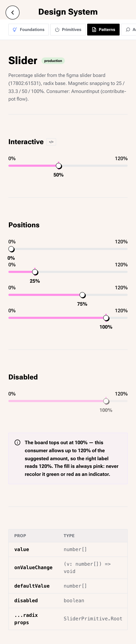Click the power icon in Primitives tab
This screenshot has width=136, height=644.
(57, 29)
